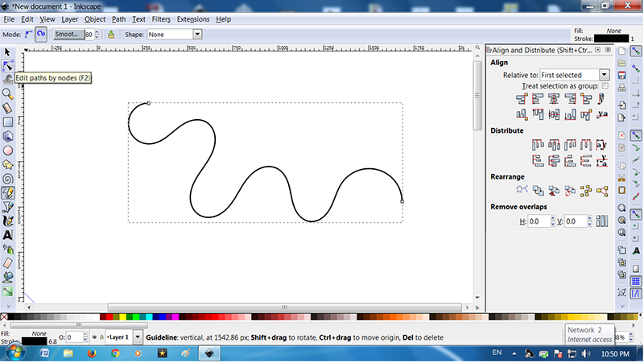Select the Pencil freehand tool
The height and width of the screenshot is (363, 644).
click(x=7, y=192)
